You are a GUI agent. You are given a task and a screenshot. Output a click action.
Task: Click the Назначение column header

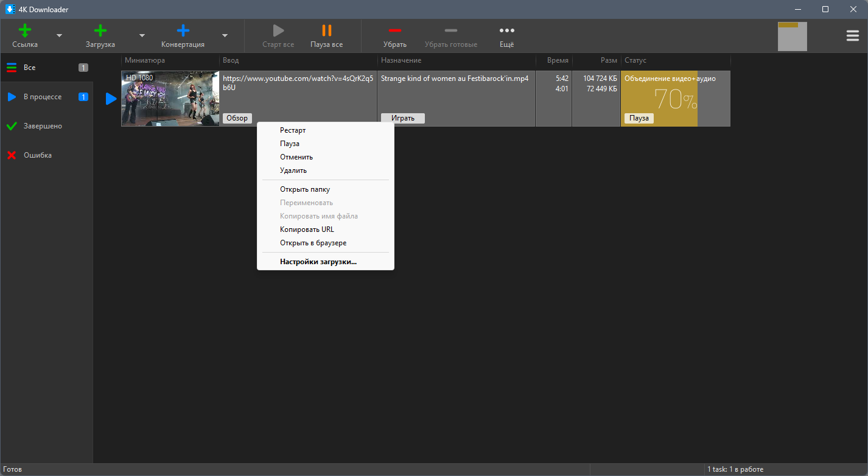457,60
